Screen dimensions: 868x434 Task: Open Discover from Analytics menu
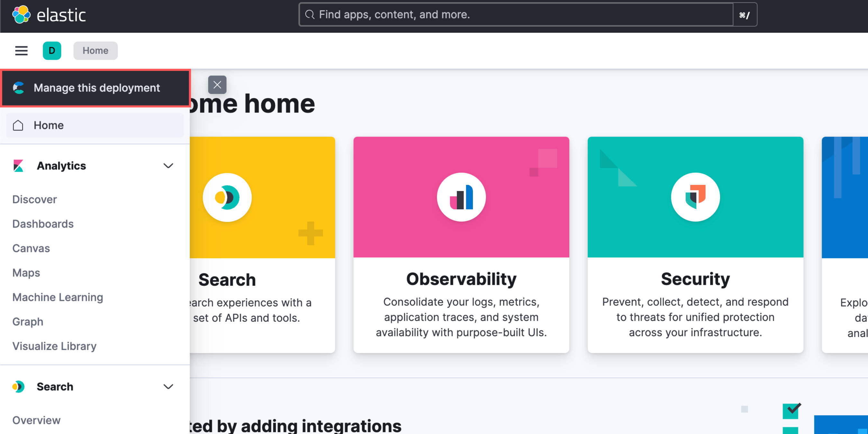pos(34,199)
